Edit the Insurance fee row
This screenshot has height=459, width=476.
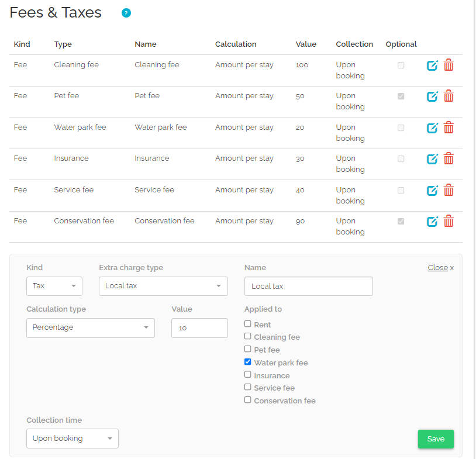(432, 159)
